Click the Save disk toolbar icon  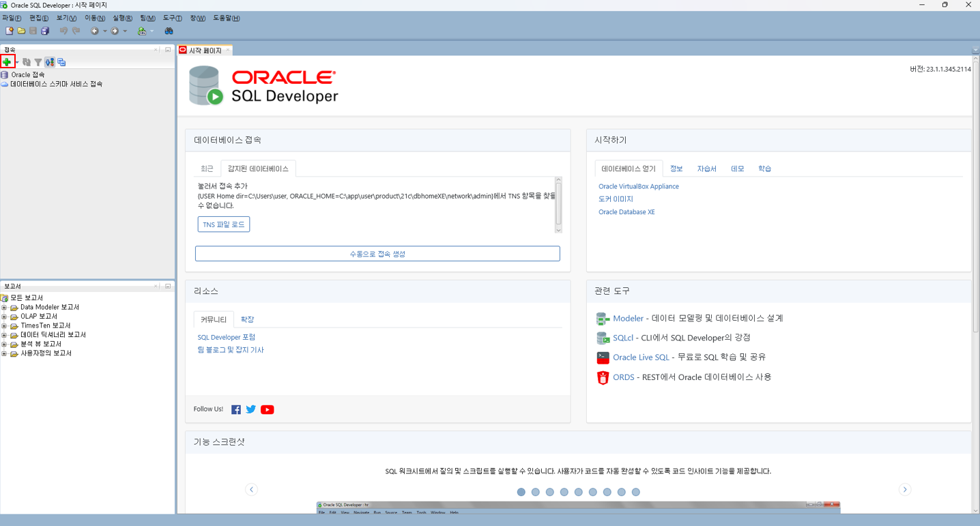point(33,31)
